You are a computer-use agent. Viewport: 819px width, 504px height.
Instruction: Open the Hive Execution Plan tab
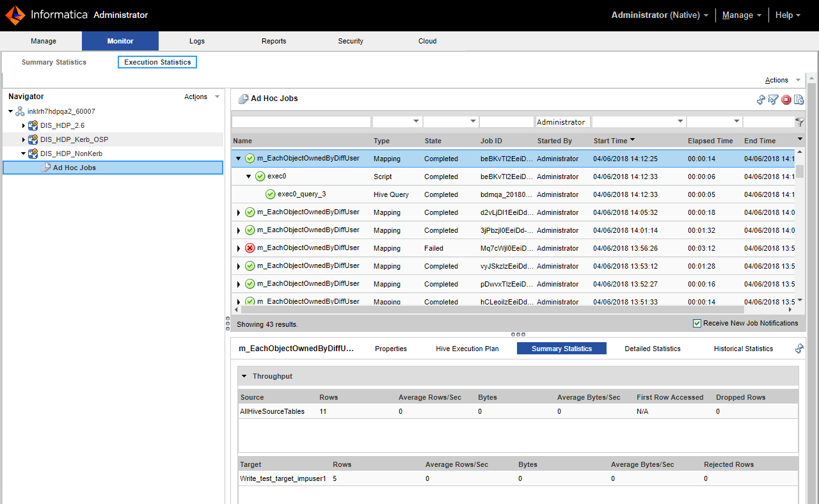coord(467,349)
